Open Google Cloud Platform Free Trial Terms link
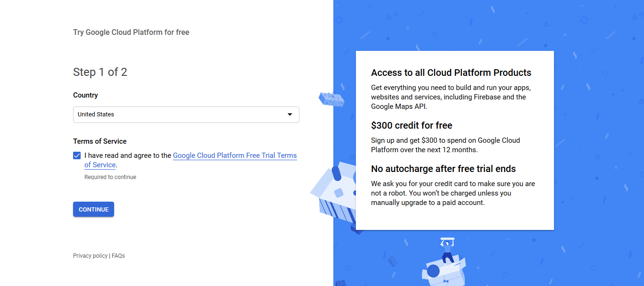The width and height of the screenshot is (644, 286). (235, 155)
